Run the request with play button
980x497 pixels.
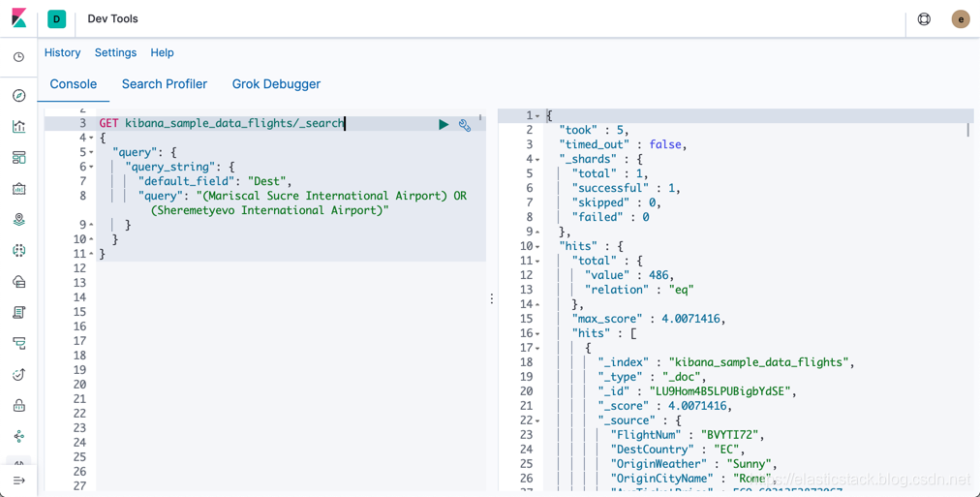coord(444,124)
